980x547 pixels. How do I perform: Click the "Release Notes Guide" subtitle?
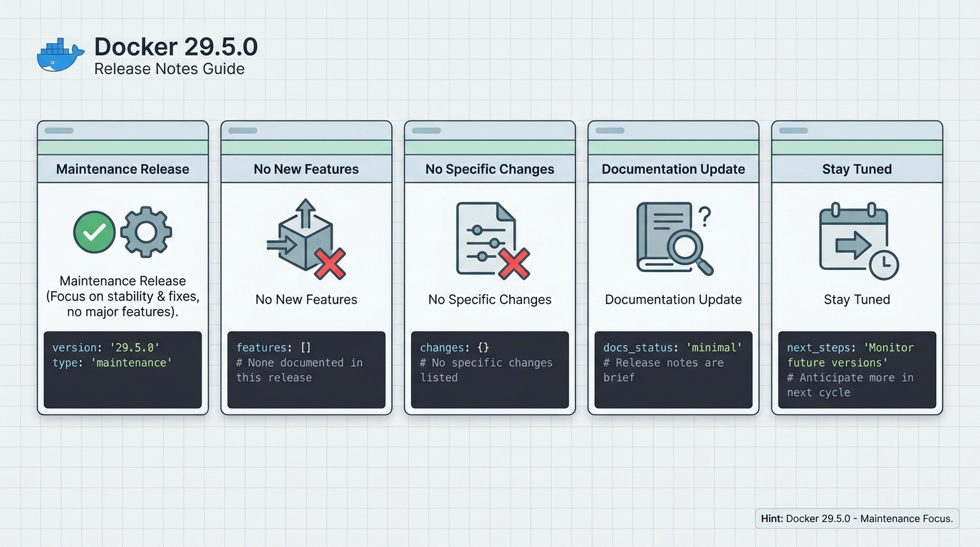tap(170, 69)
